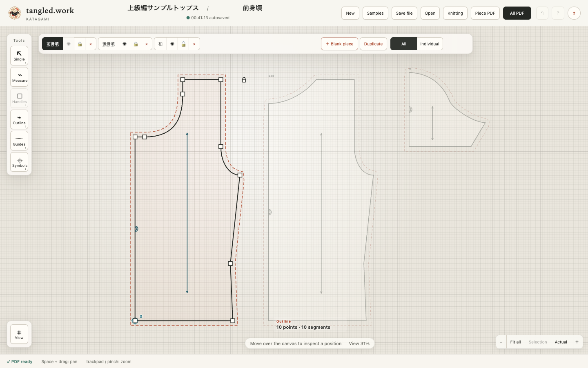
Task: Export with the Piece PDF button
Action: point(485,13)
